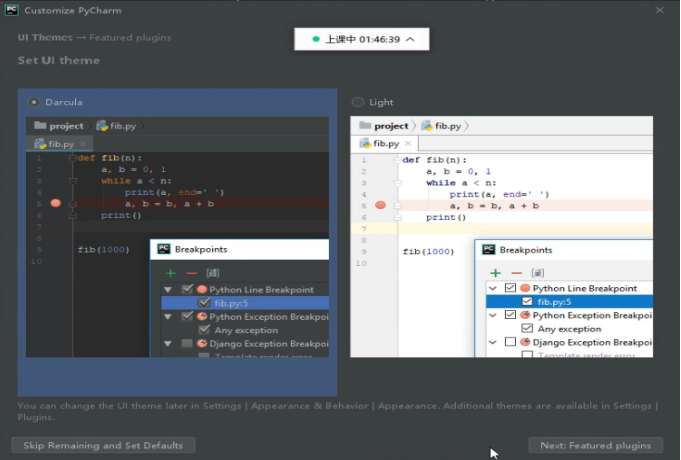Select the Light theme radio button
The image size is (681, 460).
pos(358,103)
